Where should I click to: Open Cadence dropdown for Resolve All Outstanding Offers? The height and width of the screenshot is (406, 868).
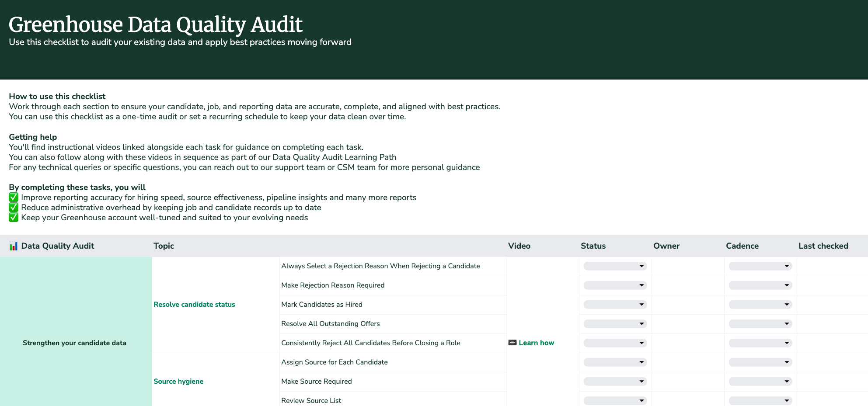[x=760, y=324]
